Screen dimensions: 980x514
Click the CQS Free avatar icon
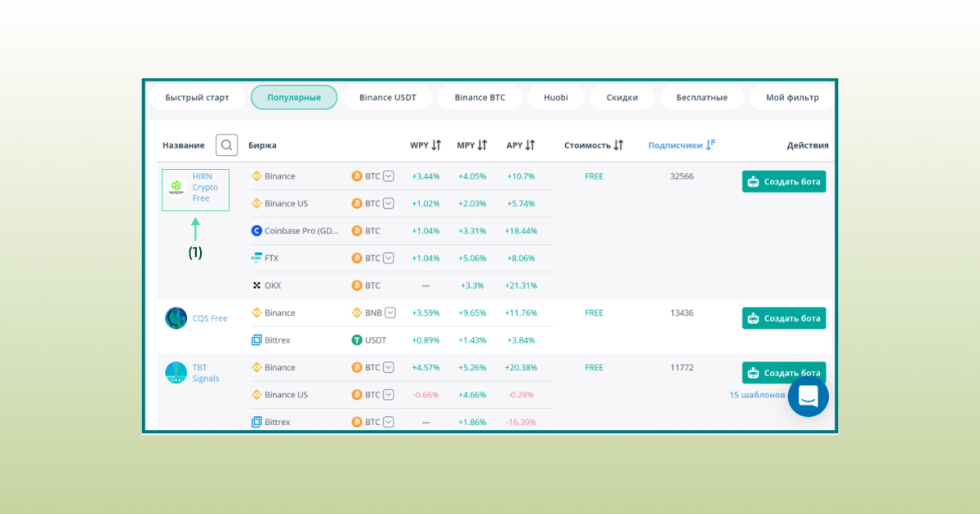pos(176,318)
